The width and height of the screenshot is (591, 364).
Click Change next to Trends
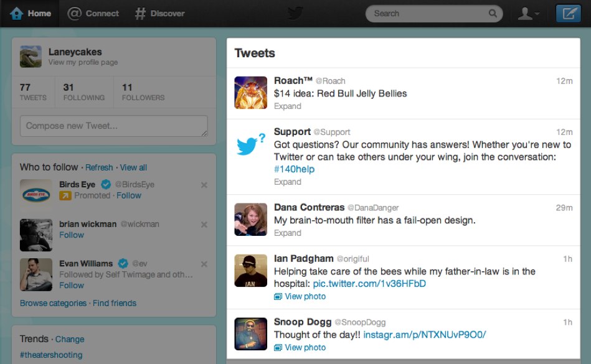click(70, 339)
